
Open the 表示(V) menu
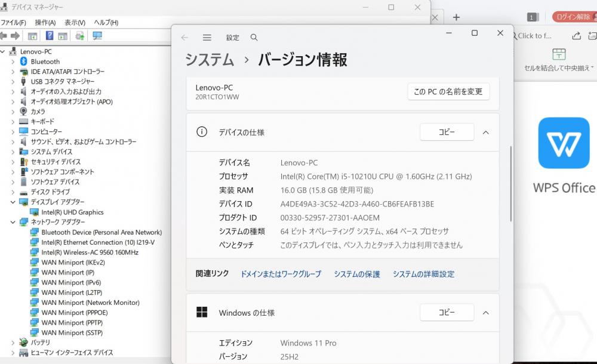(75, 23)
